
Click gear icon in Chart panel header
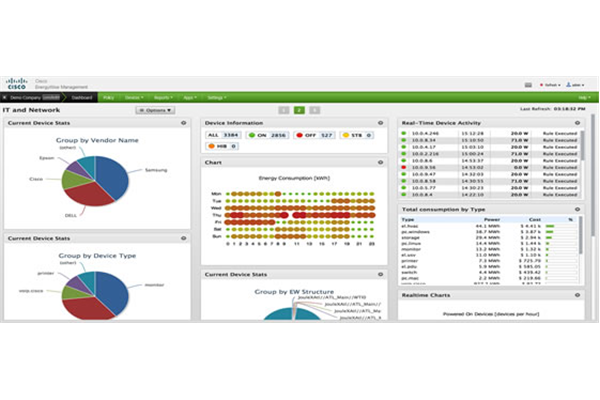click(x=380, y=162)
